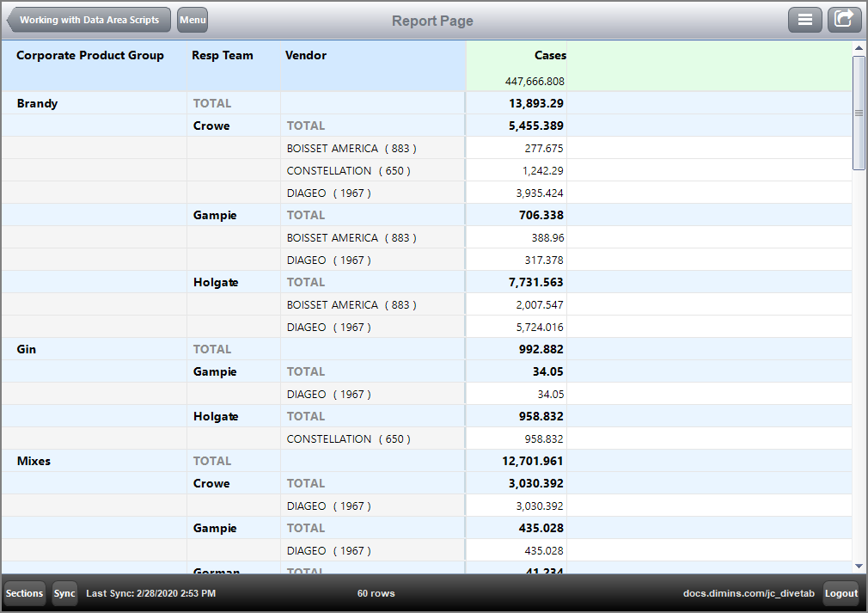Click the Sections button
Viewport: 868px width, 613px height.
(x=24, y=593)
